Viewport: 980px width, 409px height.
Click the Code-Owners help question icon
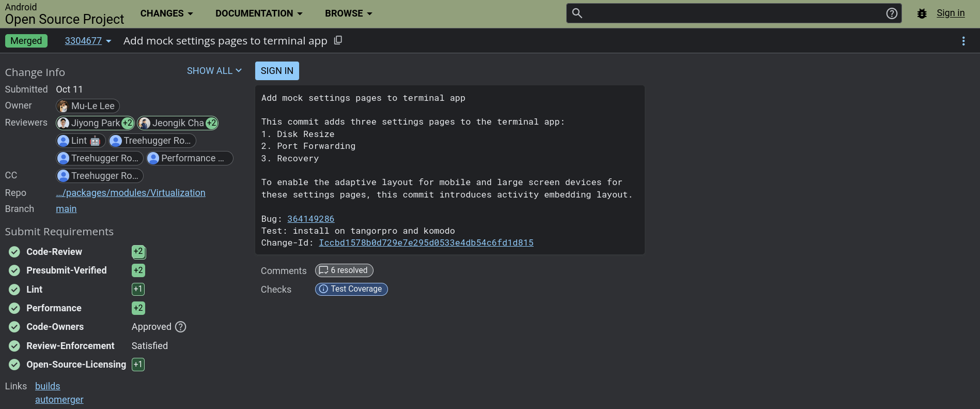(180, 327)
